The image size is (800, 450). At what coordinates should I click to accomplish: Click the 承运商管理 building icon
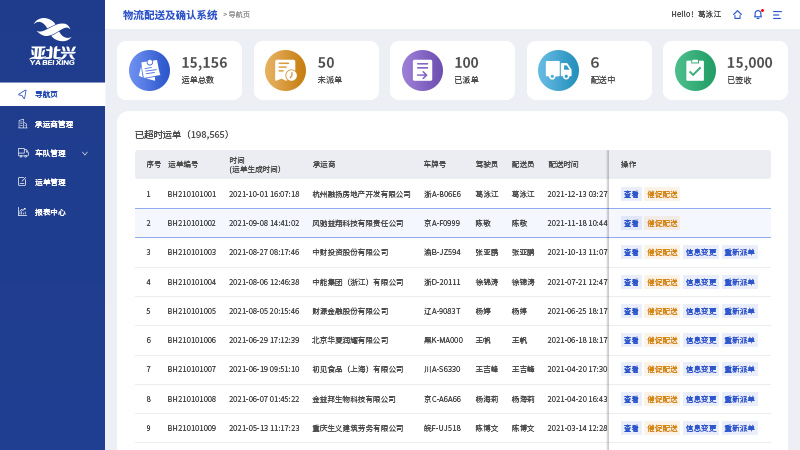point(22,124)
